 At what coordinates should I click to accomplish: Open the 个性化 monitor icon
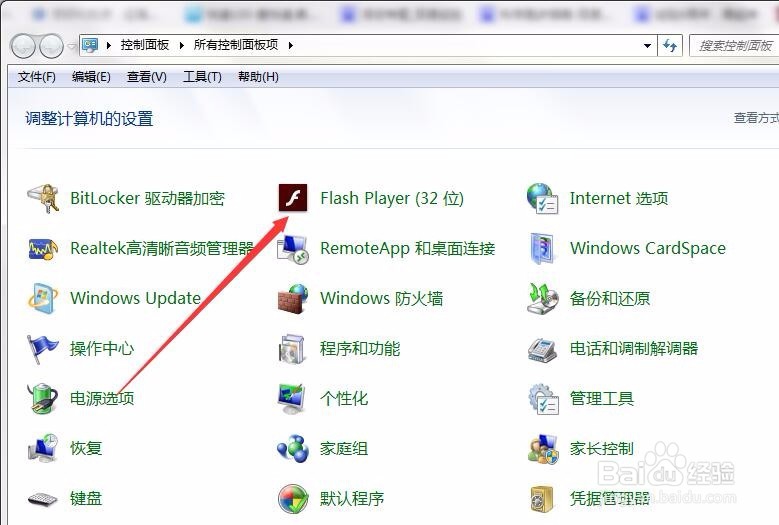(x=292, y=399)
